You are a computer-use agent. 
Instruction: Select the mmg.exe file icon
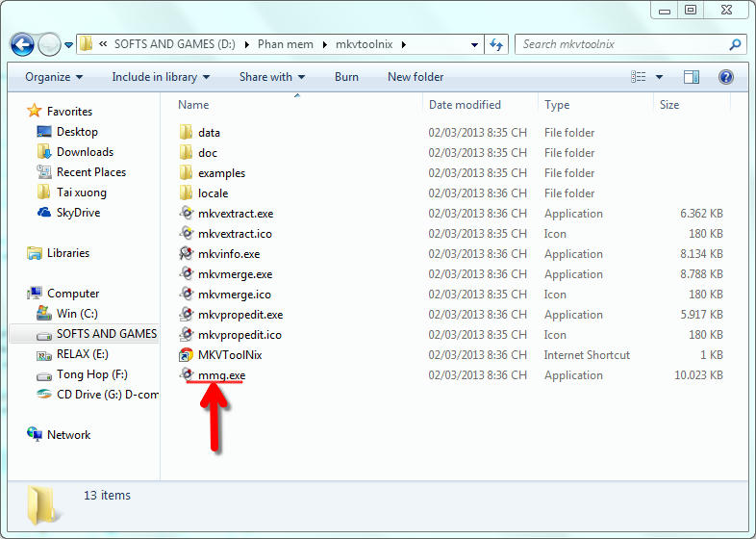coord(186,374)
